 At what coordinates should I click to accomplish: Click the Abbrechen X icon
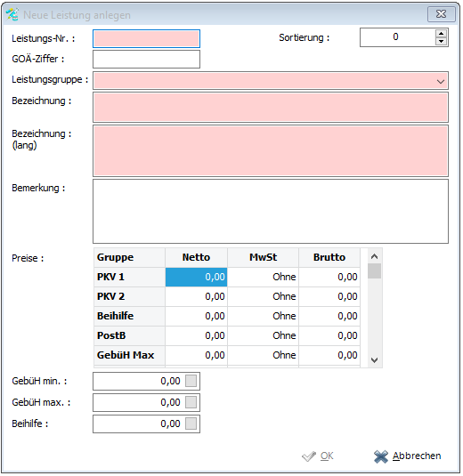click(381, 457)
